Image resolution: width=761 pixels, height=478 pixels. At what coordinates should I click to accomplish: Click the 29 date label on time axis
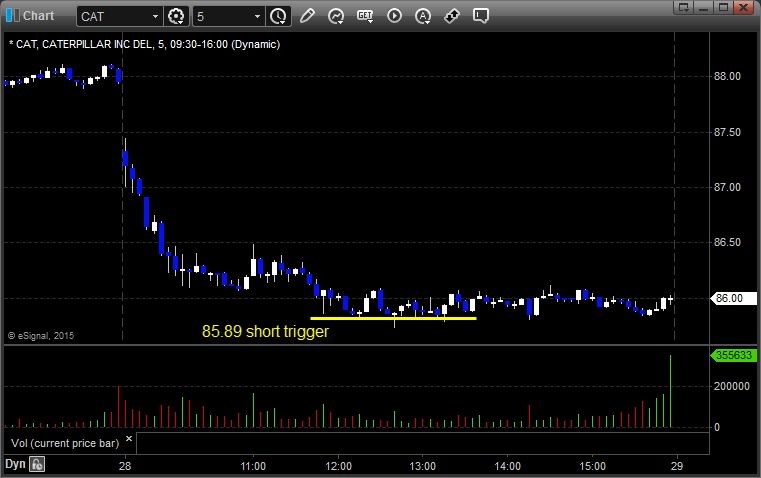677,466
